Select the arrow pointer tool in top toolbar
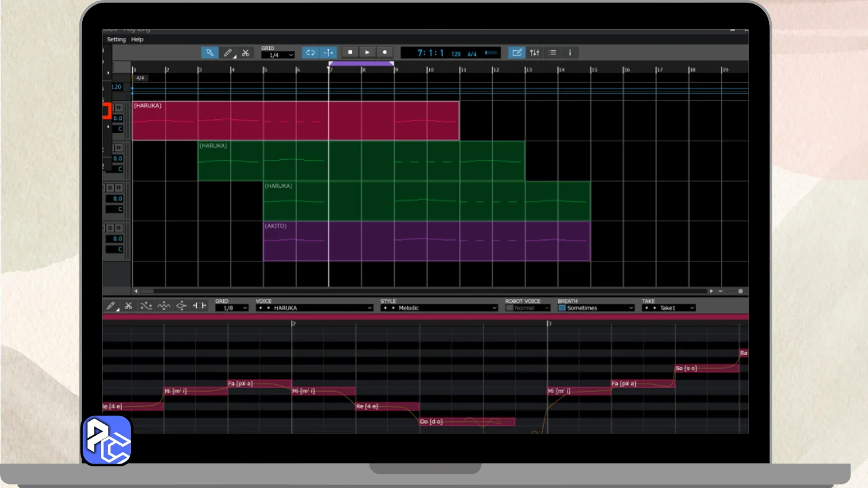Image resolution: width=868 pixels, height=488 pixels. pos(210,53)
